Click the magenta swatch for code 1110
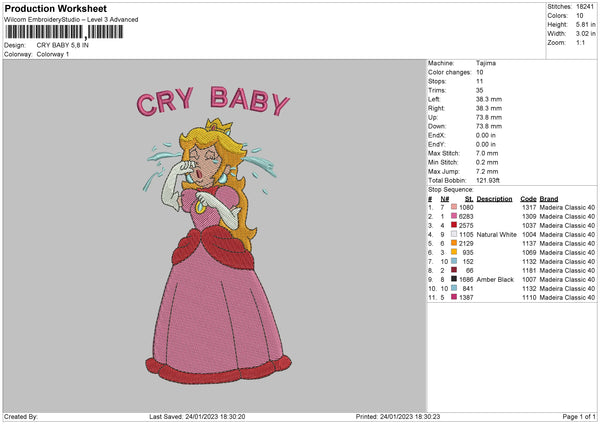This screenshot has height=424, width=600. click(454, 297)
